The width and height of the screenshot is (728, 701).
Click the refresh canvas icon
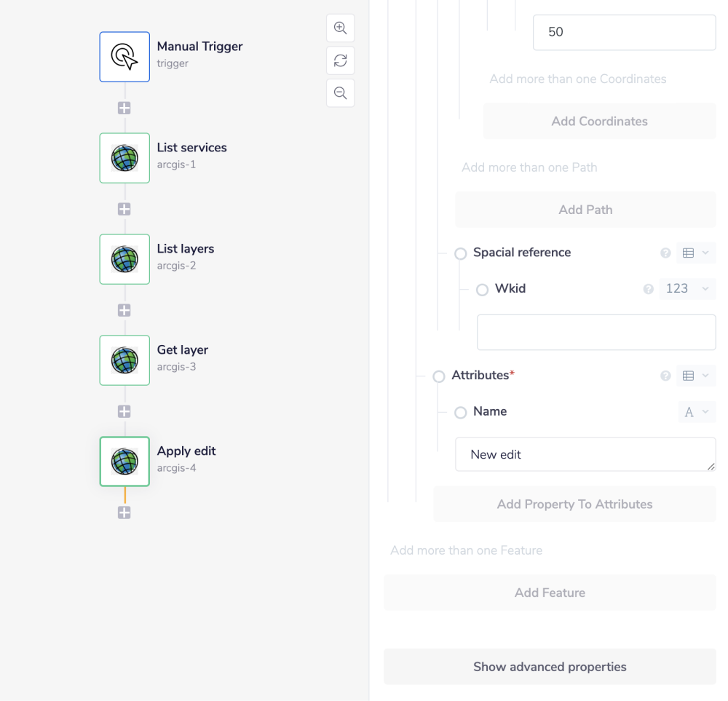(340, 61)
